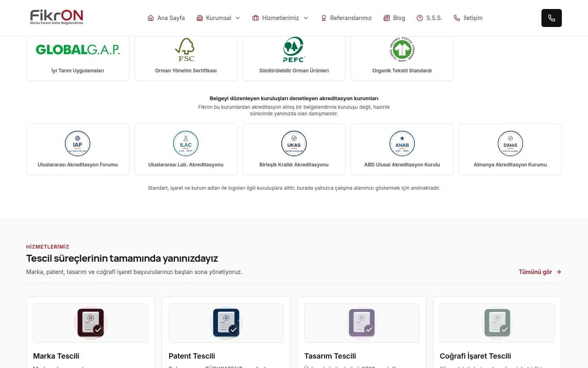Click the GLOBALG.A.P. logo

78,49
